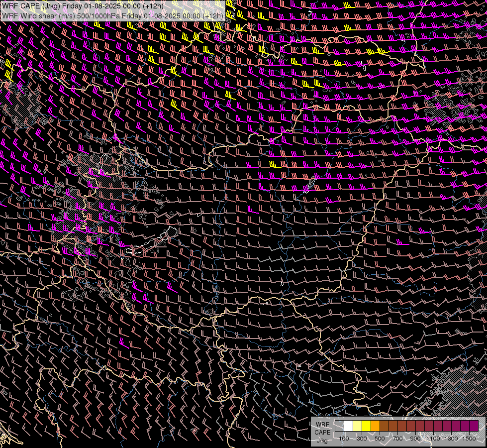487x448 pixels.
Task: Click the '300' legend value
Action: point(362,439)
